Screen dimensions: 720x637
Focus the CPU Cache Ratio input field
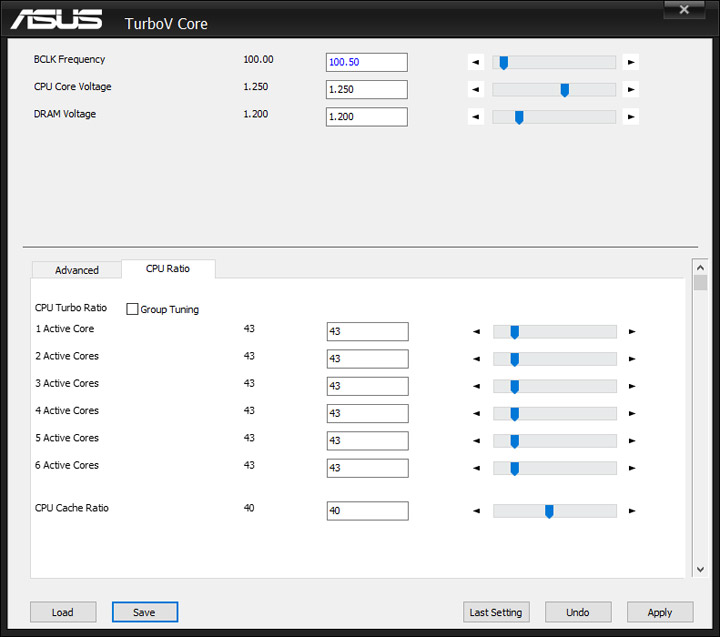(367, 511)
